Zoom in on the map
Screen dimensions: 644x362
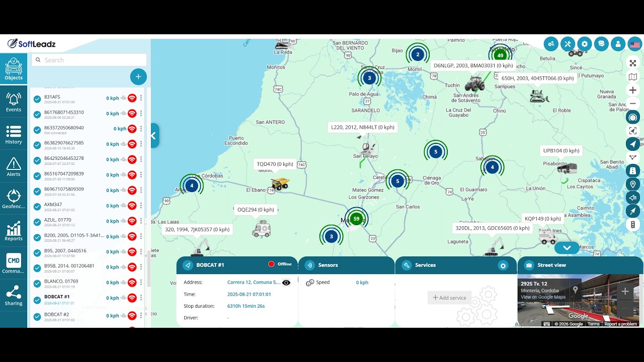pos(633,90)
